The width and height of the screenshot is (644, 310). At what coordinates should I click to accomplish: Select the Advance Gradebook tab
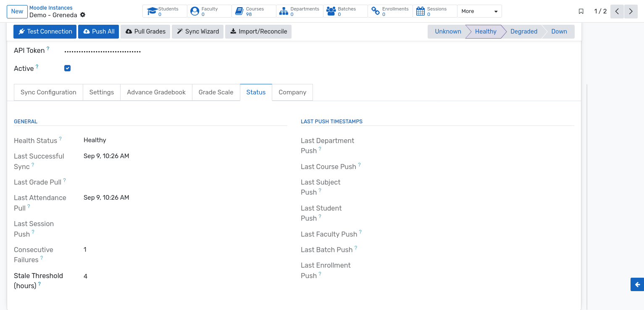(x=156, y=92)
